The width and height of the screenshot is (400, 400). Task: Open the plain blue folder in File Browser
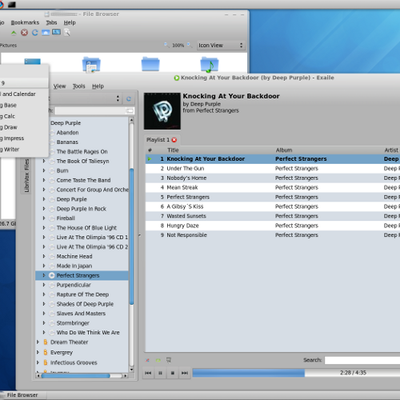tap(150, 64)
